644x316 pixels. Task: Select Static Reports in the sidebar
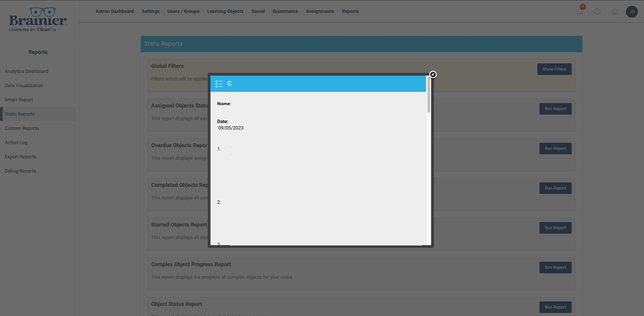[x=38, y=114]
